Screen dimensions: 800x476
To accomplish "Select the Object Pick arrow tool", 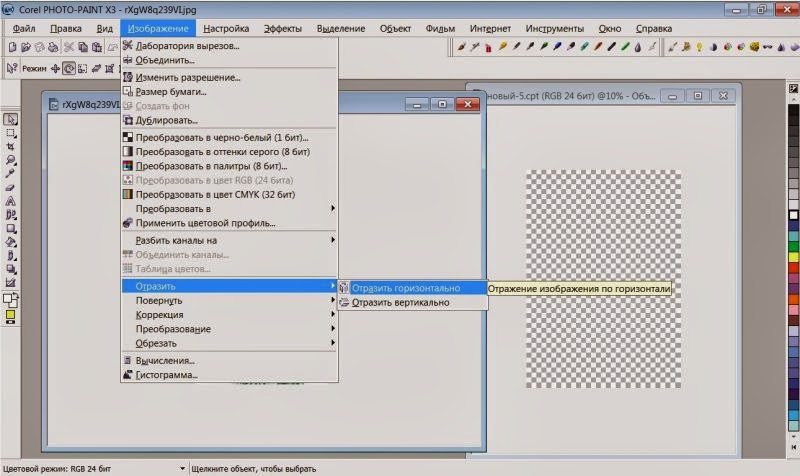I will tap(11, 119).
